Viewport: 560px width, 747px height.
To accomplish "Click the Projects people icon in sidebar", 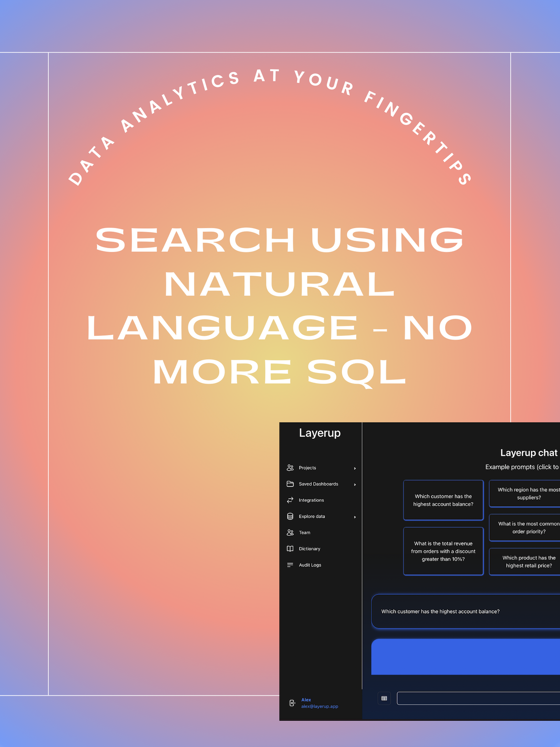I will click(290, 468).
